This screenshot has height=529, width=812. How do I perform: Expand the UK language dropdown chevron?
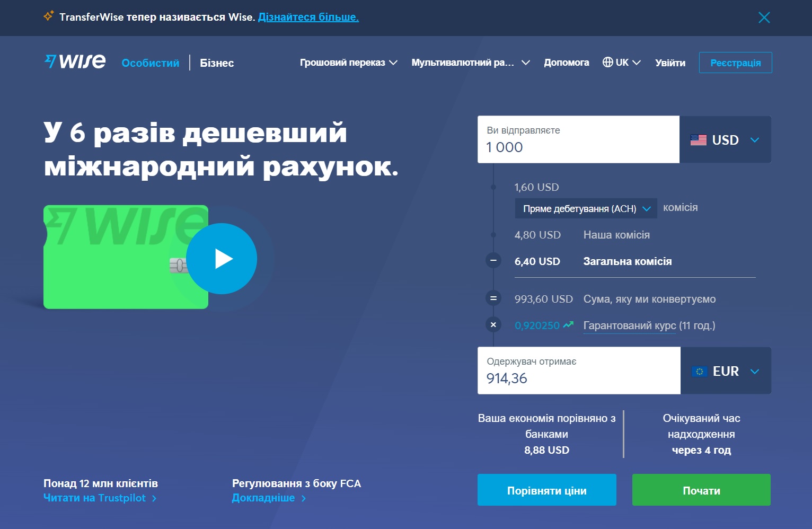click(x=637, y=63)
